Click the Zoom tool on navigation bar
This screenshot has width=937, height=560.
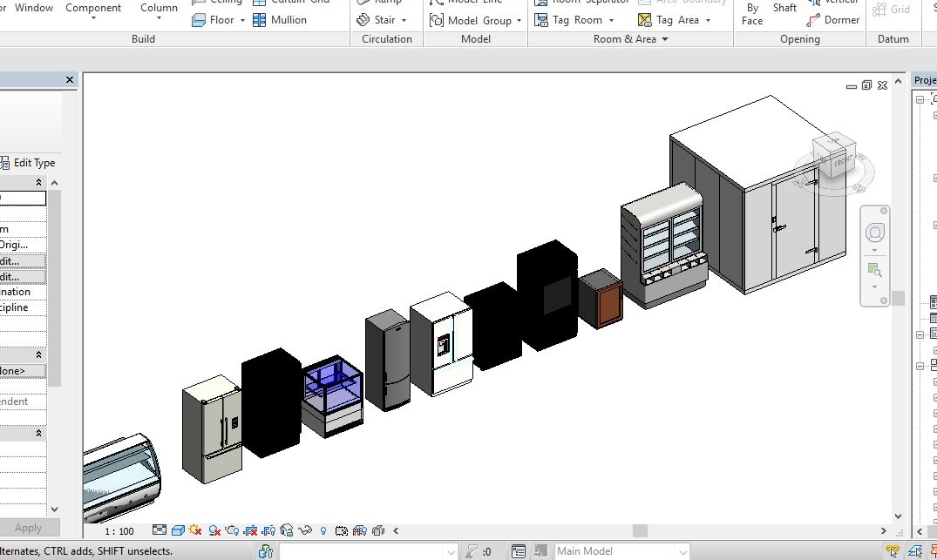pos(875,271)
